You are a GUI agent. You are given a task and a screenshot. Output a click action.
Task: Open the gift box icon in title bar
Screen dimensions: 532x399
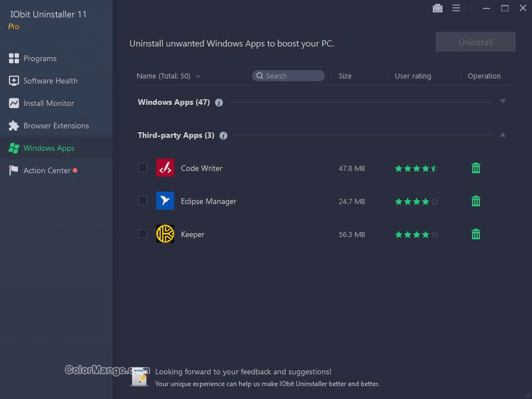tap(437, 8)
